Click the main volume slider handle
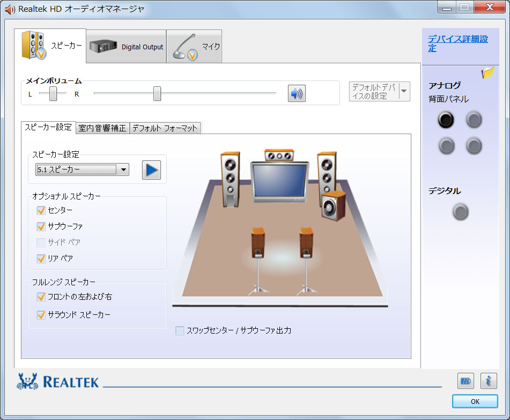Screen dimensions: 510x420 (x=157, y=94)
